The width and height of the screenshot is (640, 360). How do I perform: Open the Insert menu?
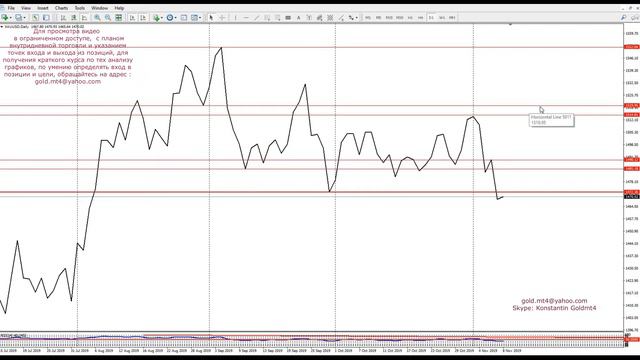[42, 8]
